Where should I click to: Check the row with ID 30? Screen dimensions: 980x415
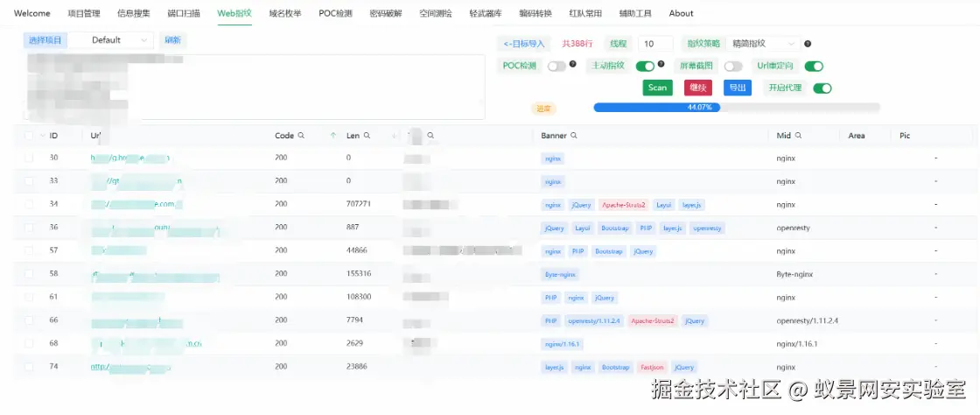29,158
